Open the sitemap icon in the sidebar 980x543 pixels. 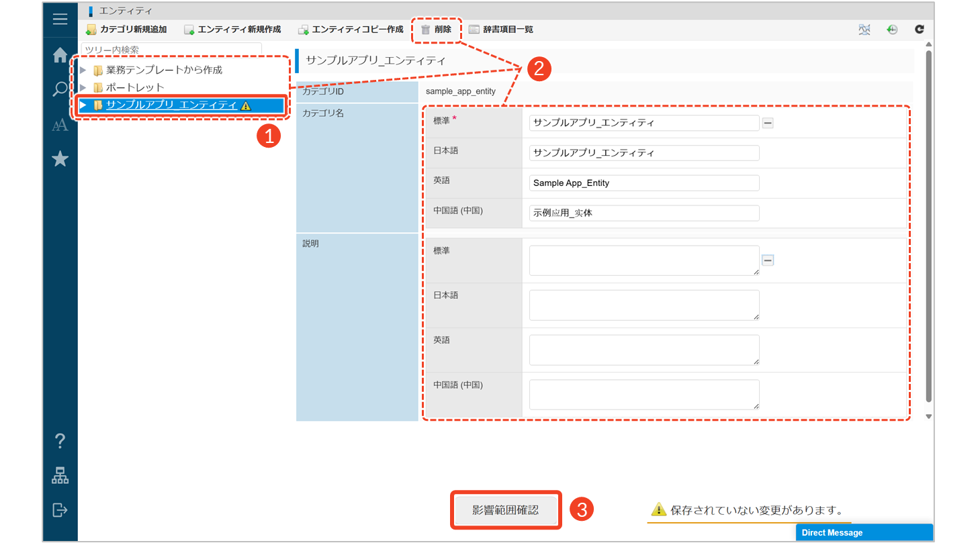click(x=60, y=476)
